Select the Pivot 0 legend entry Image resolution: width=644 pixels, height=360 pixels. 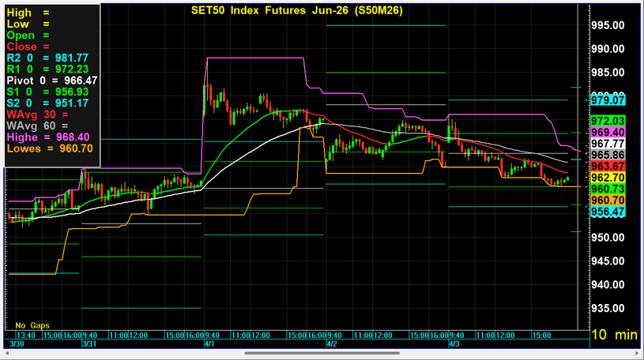pos(51,80)
